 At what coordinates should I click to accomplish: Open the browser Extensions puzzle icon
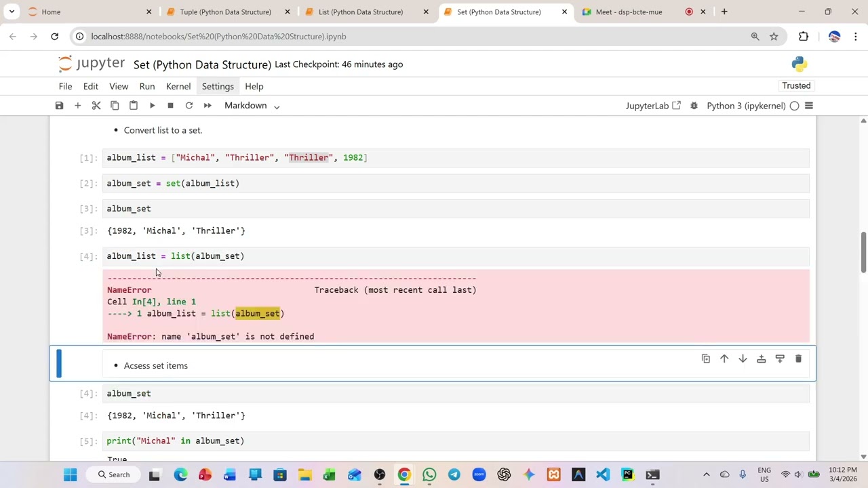click(x=804, y=37)
